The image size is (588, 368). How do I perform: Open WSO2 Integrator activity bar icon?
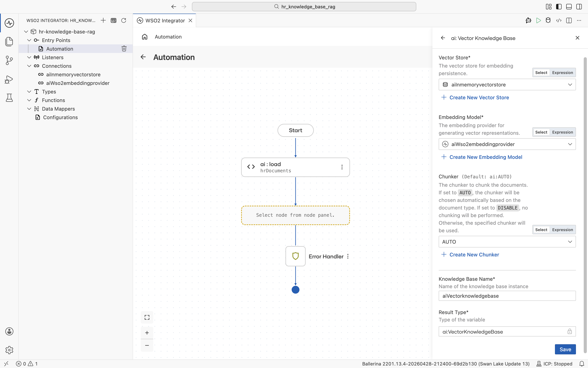pos(9,23)
